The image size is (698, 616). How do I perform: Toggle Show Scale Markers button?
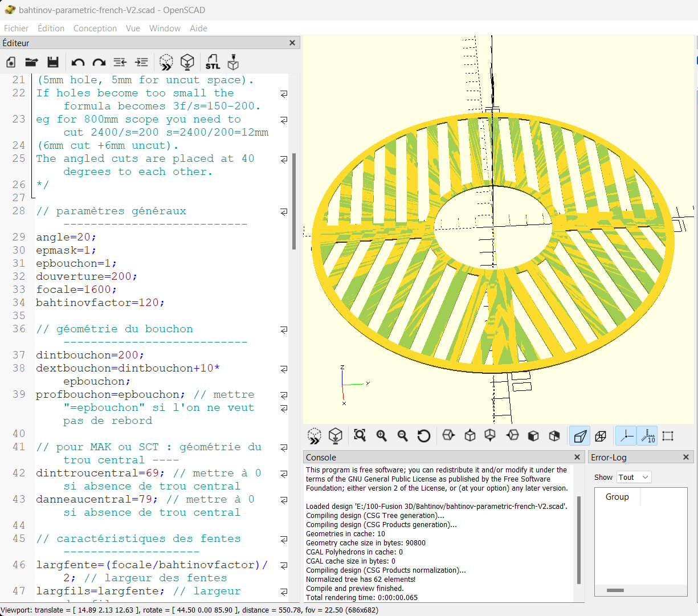(x=647, y=436)
